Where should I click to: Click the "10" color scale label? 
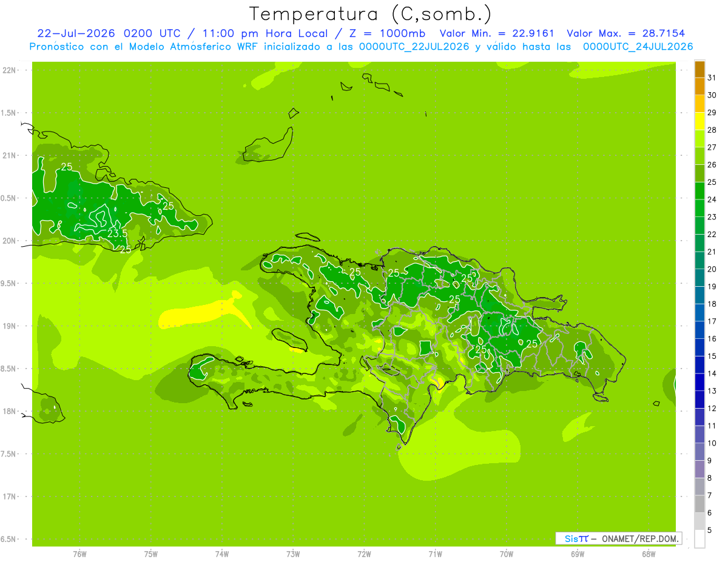(x=712, y=443)
